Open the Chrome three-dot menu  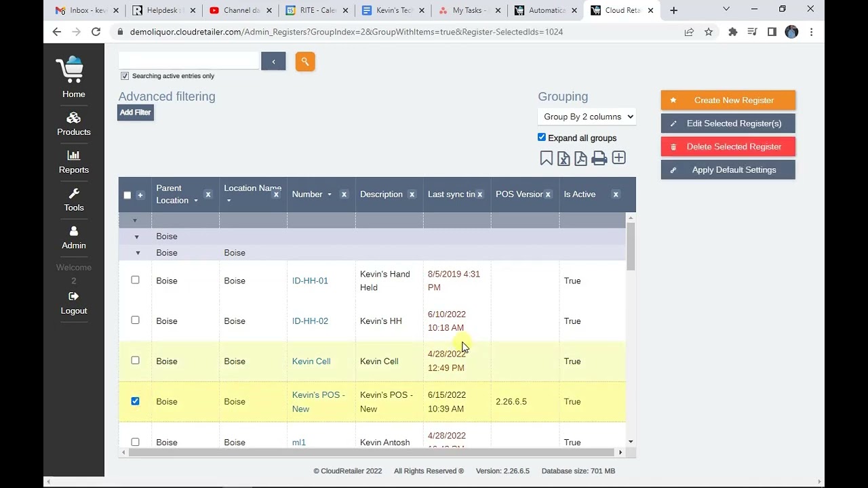coord(811,32)
